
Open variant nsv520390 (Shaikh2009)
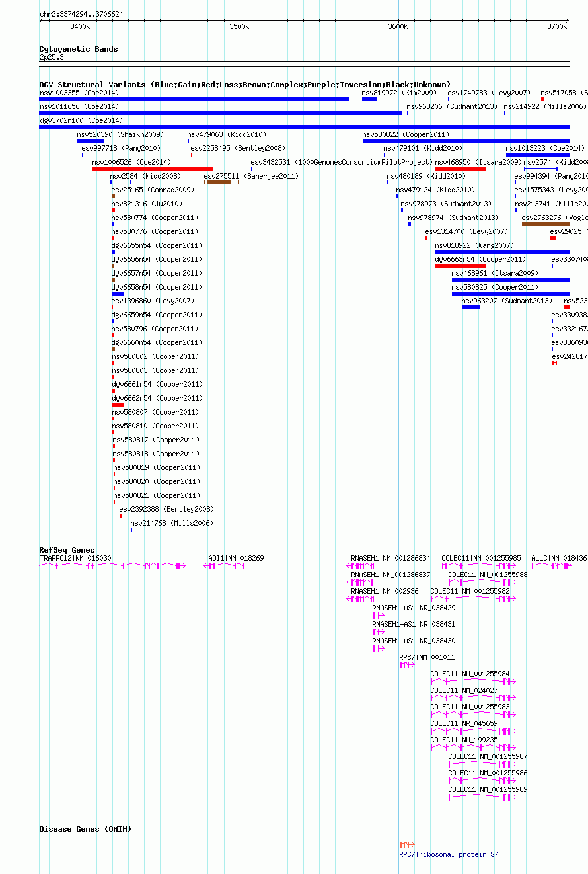[x=120, y=135]
